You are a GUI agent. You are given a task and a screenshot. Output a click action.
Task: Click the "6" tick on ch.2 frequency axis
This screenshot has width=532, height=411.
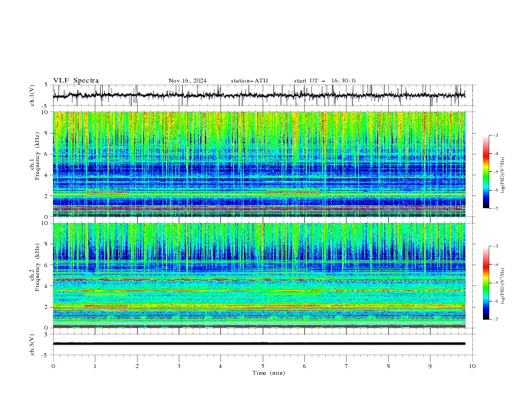[48, 265]
